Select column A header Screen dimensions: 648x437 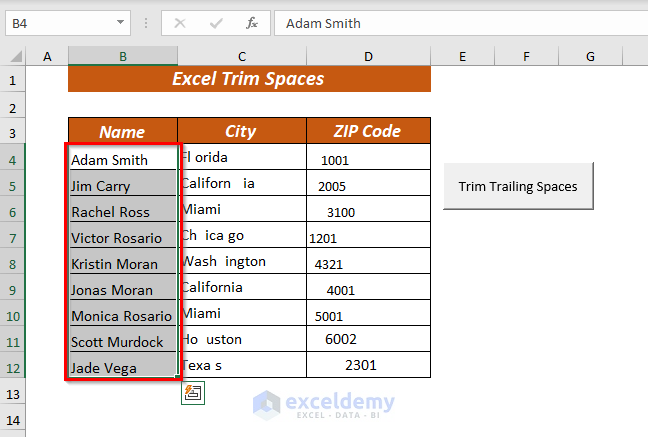(47, 57)
